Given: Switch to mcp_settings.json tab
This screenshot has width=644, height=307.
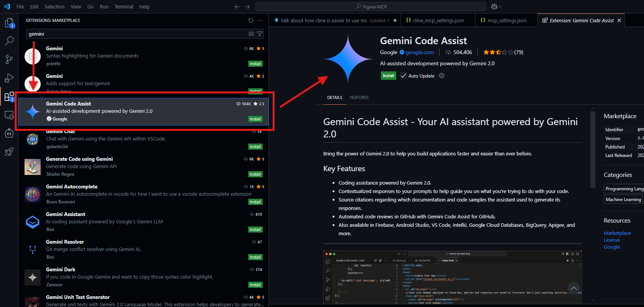Looking at the screenshot, I should (506, 20).
